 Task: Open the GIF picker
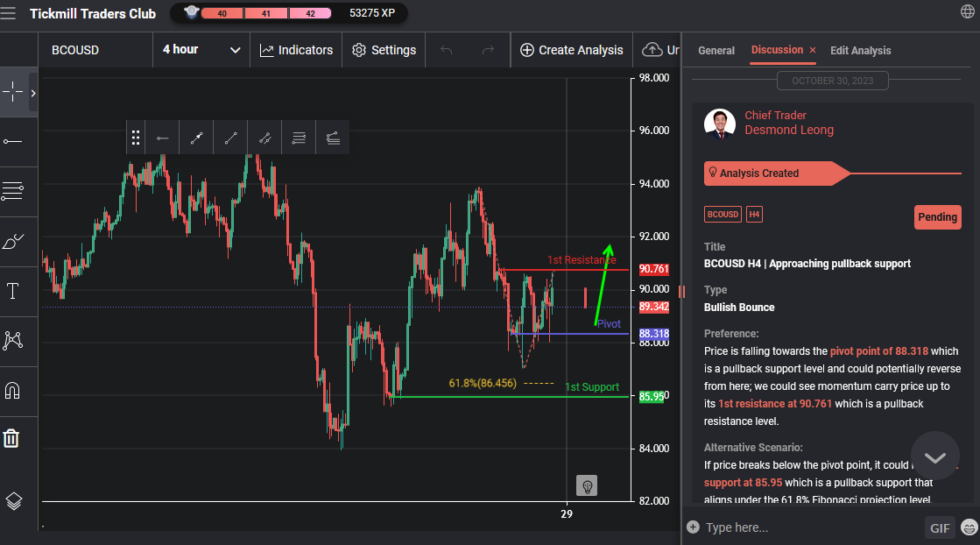point(940,528)
